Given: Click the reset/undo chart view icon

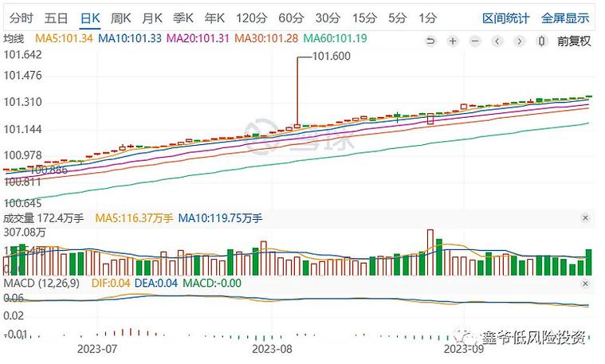Looking at the screenshot, I should (430, 41).
